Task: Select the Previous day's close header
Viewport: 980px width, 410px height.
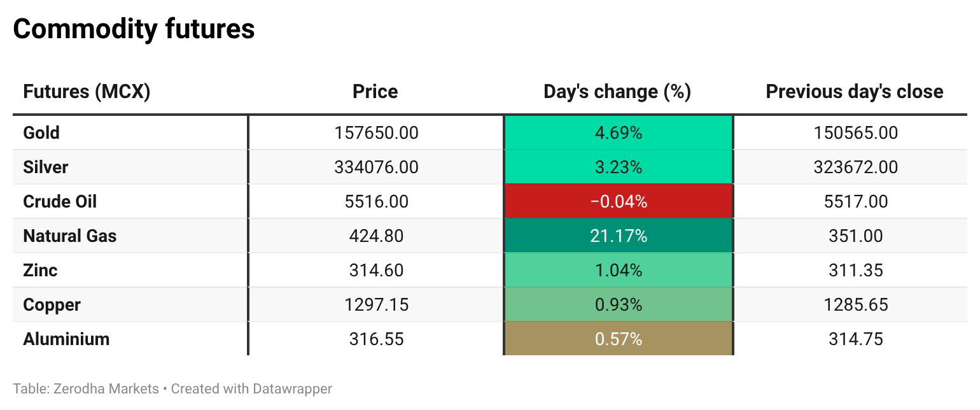Action: point(854,92)
